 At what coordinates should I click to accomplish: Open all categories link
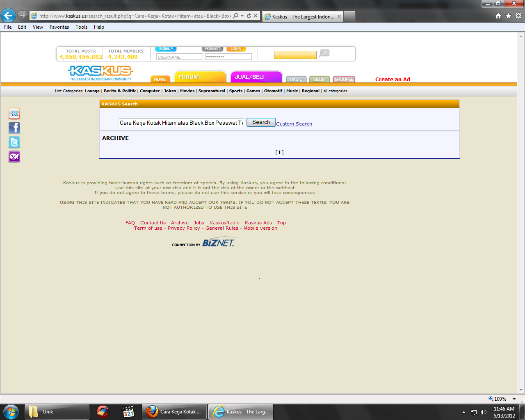[x=335, y=91]
